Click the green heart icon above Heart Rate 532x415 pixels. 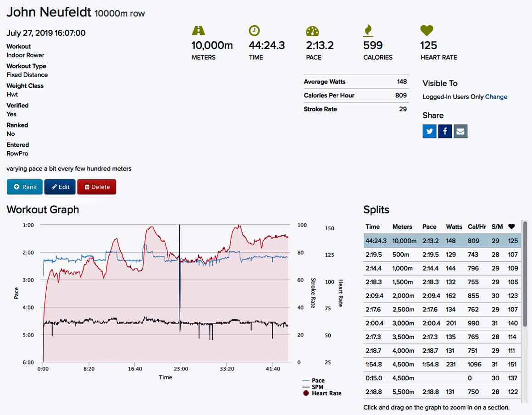(x=427, y=31)
